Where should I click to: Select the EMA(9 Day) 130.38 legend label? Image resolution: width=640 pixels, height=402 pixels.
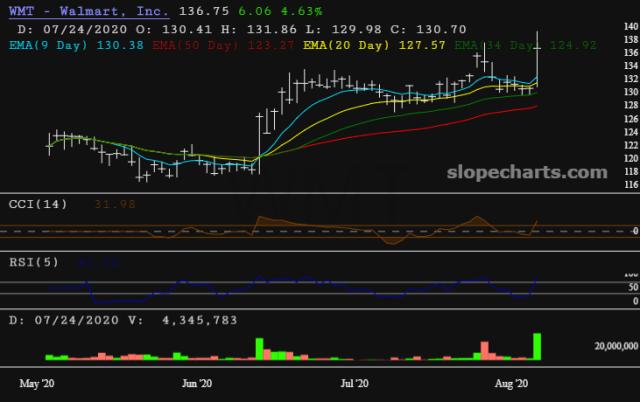click(76, 45)
